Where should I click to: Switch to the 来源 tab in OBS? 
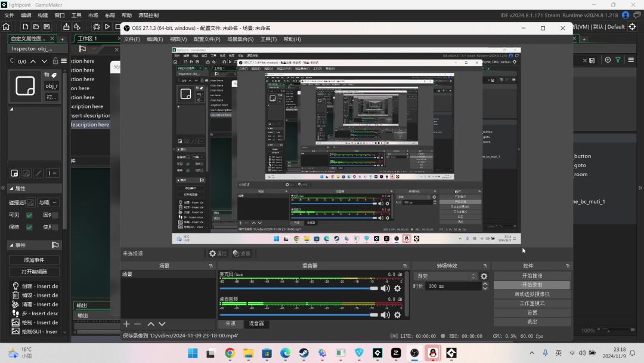point(230,324)
